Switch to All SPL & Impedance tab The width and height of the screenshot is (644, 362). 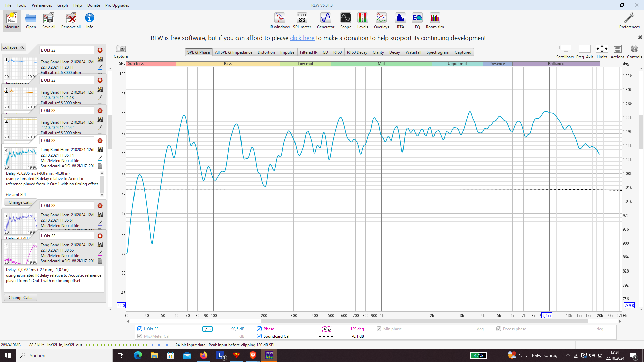pyautogui.click(x=233, y=52)
